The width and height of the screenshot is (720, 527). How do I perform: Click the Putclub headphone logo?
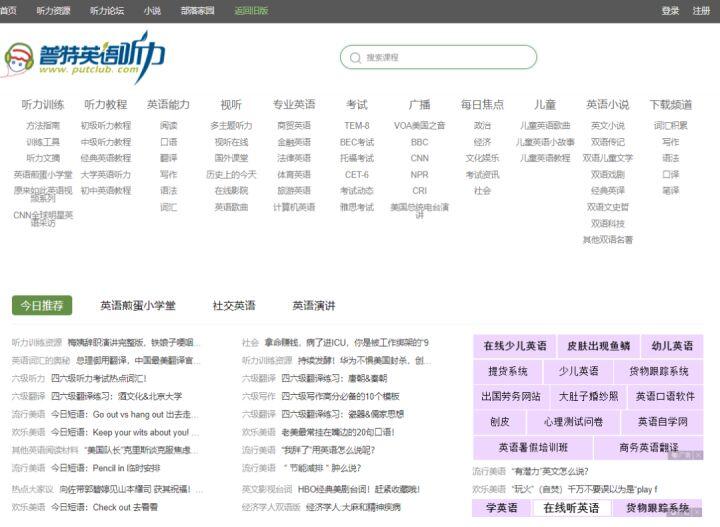(84, 58)
